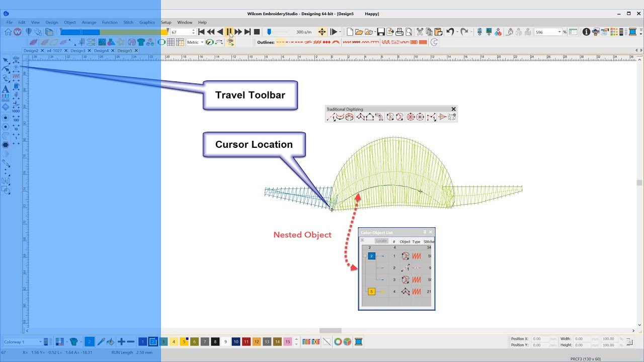Open the Setup menu
Viewport: 644px width, 362px height.
point(166,22)
